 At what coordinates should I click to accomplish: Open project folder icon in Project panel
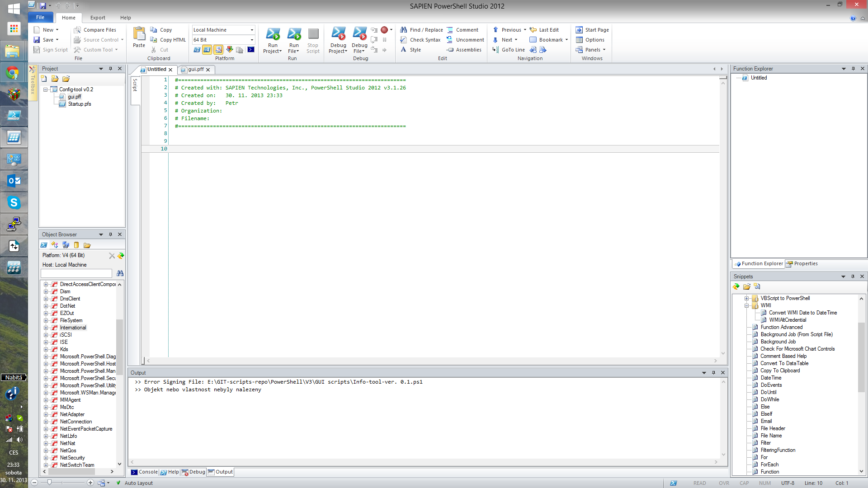pyautogui.click(x=66, y=79)
